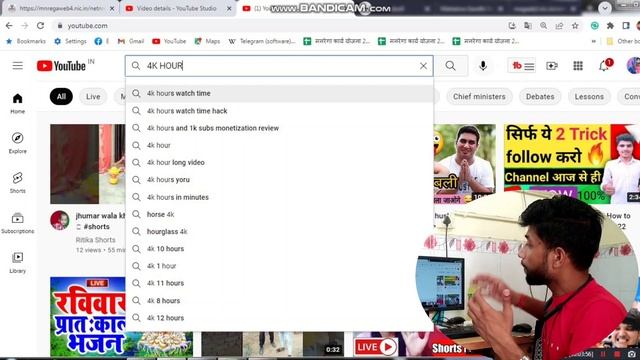Select suggestion '4k hours in minutes'
This screenshot has height=360, width=640.
click(280, 197)
